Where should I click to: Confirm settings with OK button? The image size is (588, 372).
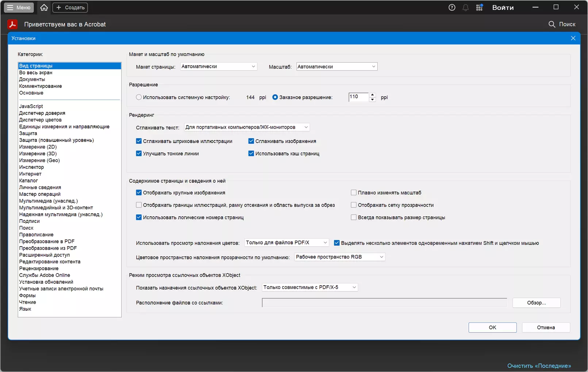click(492, 328)
